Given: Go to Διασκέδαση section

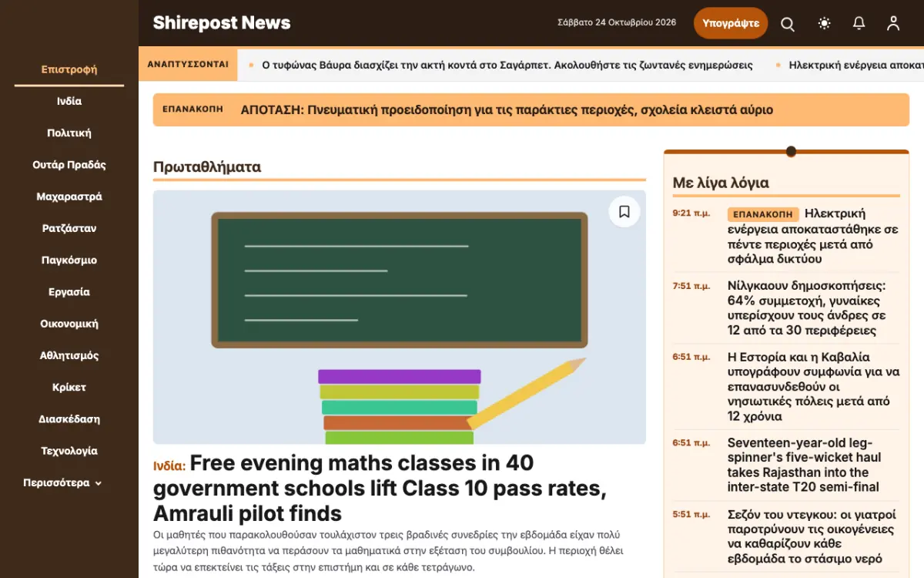Looking at the screenshot, I should click(69, 420).
